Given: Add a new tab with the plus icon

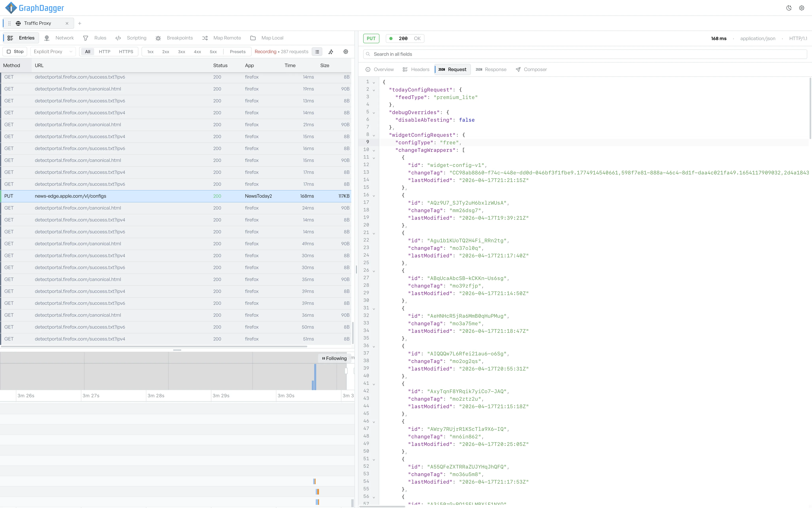Looking at the screenshot, I should coord(79,23).
